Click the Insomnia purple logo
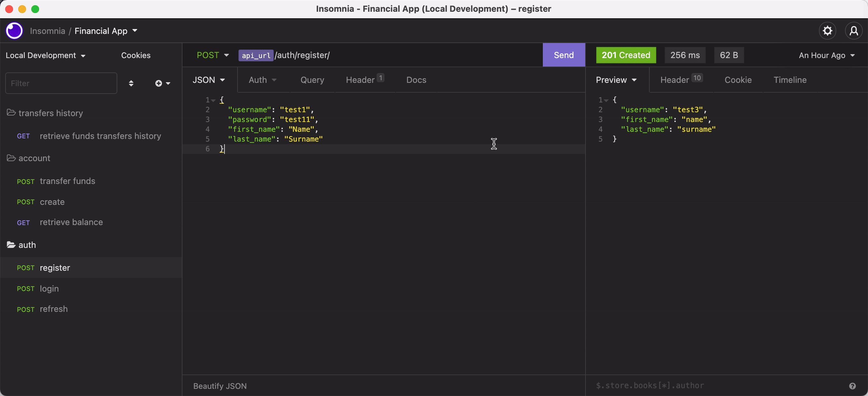Image resolution: width=868 pixels, height=396 pixels. click(14, 31)
